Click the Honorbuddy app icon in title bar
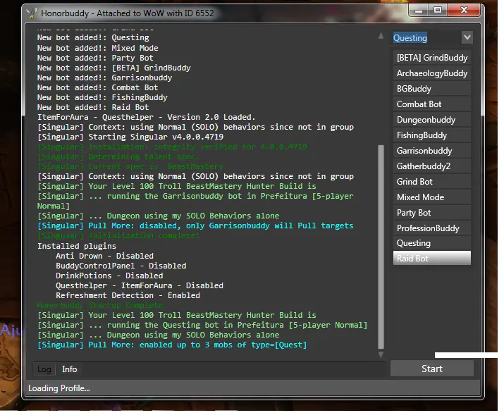 coord(32,13)
